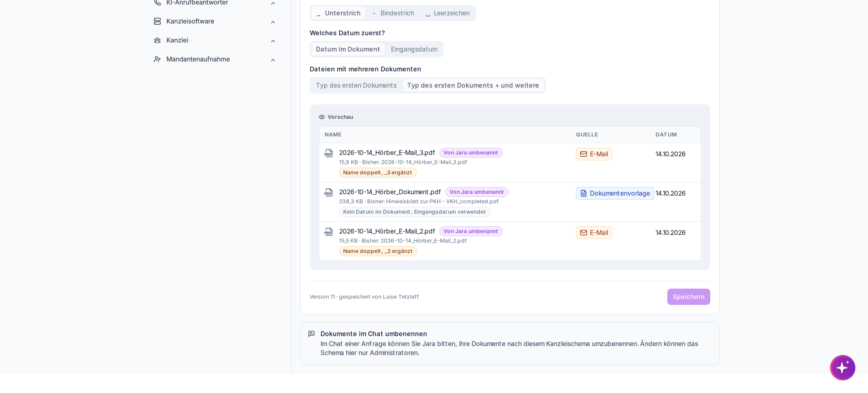Image resolution: width=868 pixels, height=393 pixels.
Task: Click the NAME column header
Action: tap(333, 135)
